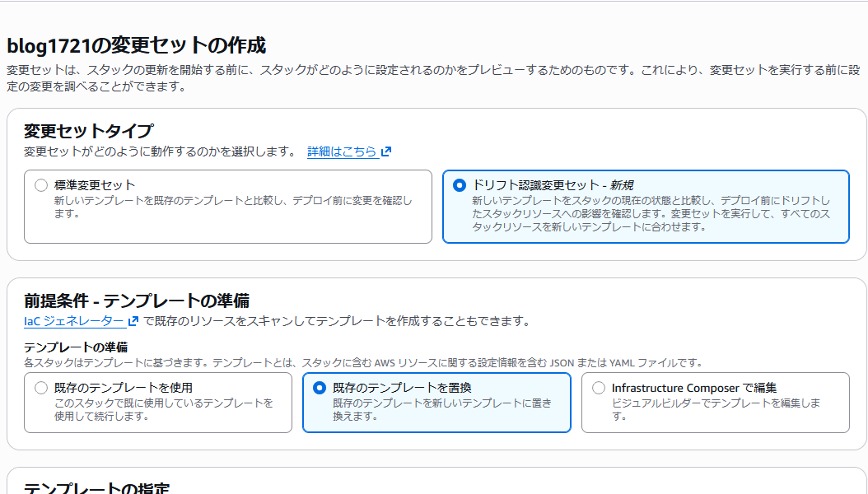The height and width of the screenshot is (494, 868).
Task: Click the bold テンプレートの準備 field label
Action: pyautogui.click(x=76, y=347)
